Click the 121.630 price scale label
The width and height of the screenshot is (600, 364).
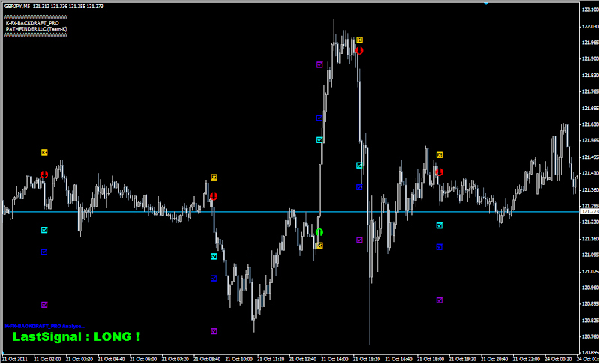(590, 124)
